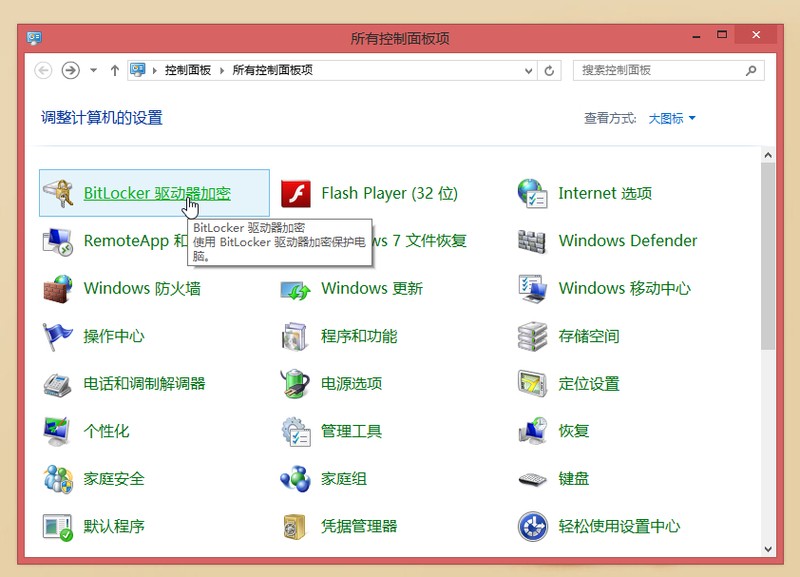Open the 程序和功能 icon
Viewport: 800px width, 577px height.
[295, 337]
